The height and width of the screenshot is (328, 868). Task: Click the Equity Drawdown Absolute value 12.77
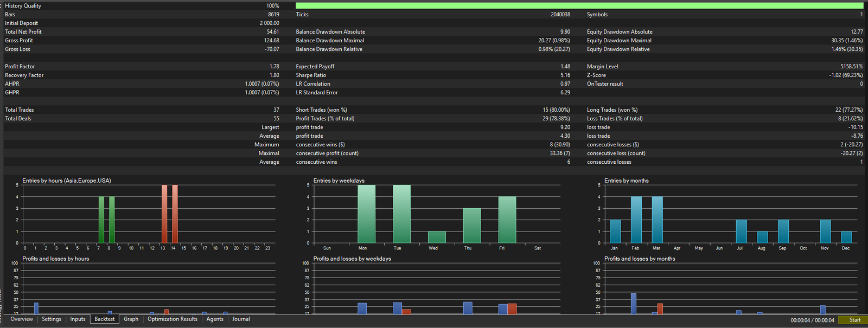(x=857, y=32)
